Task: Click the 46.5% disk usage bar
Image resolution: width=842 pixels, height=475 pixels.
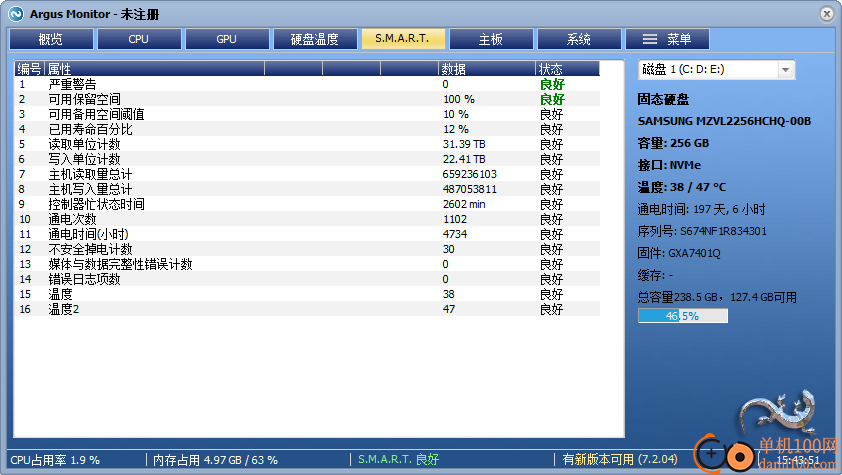Action: point(683,316)
